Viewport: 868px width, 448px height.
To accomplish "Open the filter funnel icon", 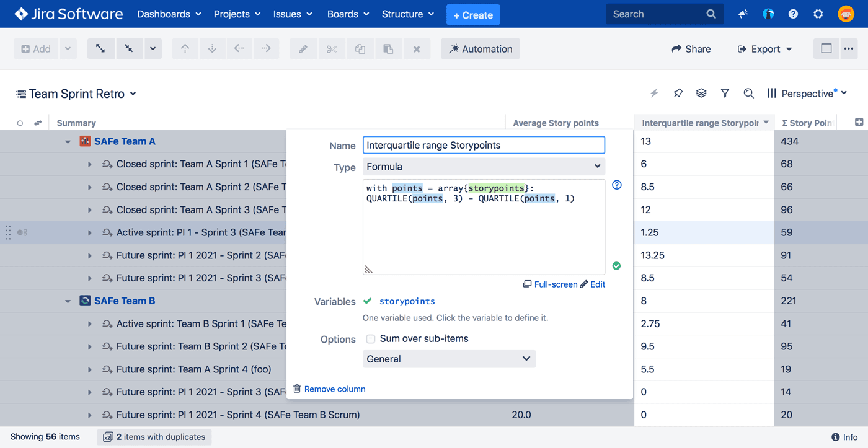I will tap(725, 94).
